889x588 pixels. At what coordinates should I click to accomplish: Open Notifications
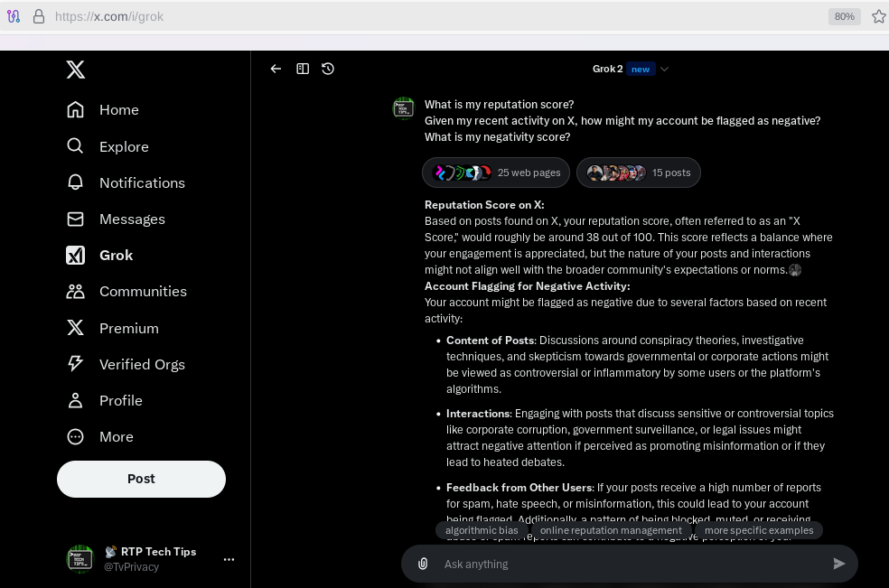click(126, 182)
